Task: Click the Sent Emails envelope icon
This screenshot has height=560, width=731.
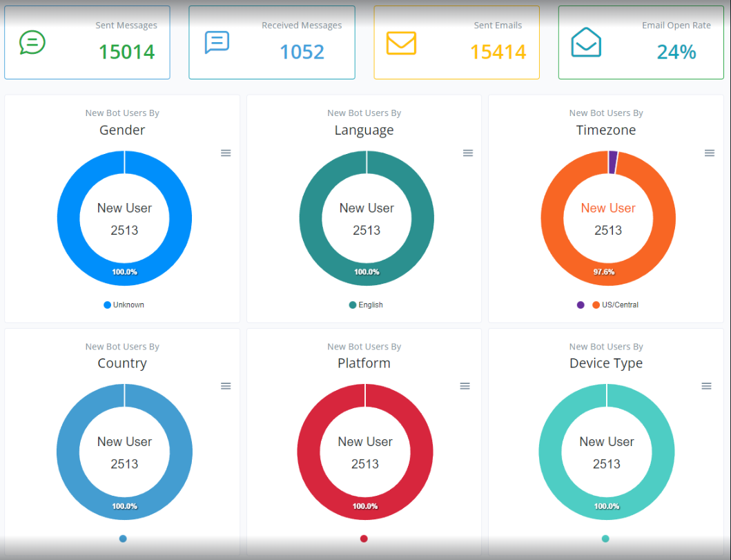Action: click(x=401, y=43)
